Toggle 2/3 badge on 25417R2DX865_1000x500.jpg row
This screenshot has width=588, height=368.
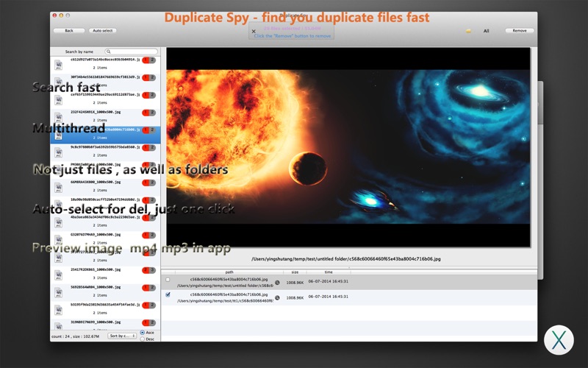pos(149,270)
